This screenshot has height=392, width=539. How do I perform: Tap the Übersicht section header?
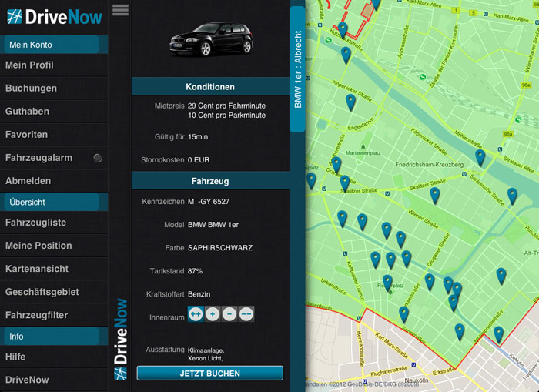(x=54, y=203)
